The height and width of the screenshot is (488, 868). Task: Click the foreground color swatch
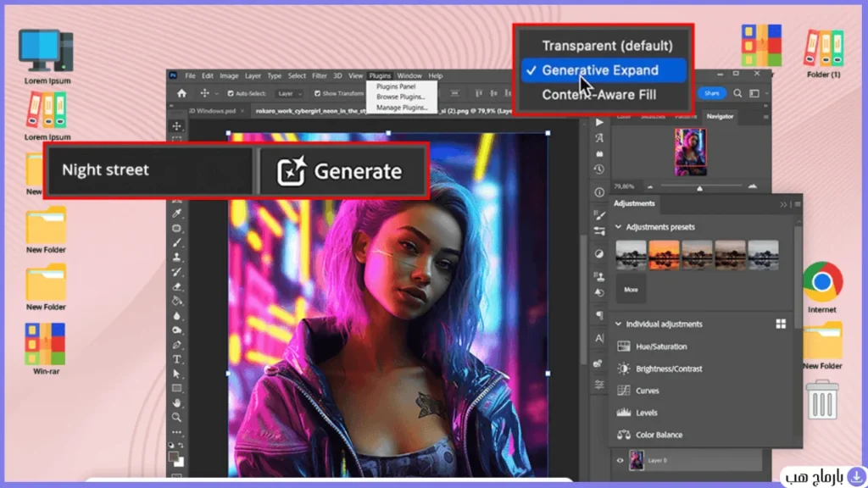coord(174,457)
